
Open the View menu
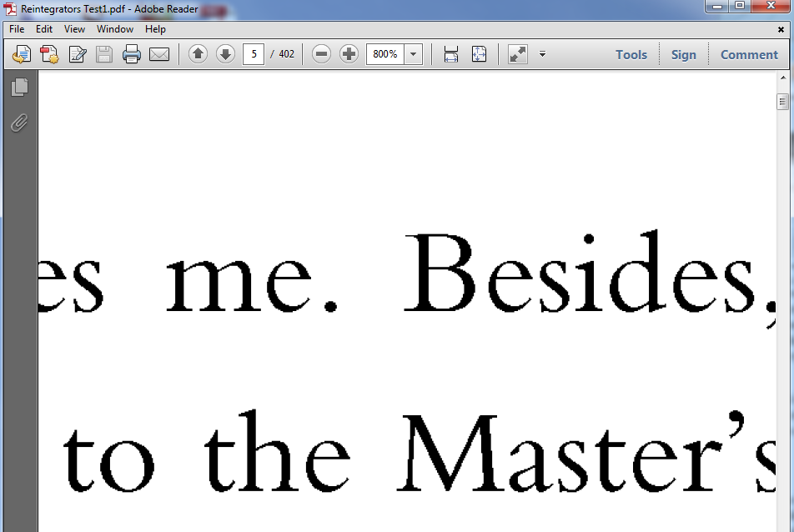(x=75, y=29)
